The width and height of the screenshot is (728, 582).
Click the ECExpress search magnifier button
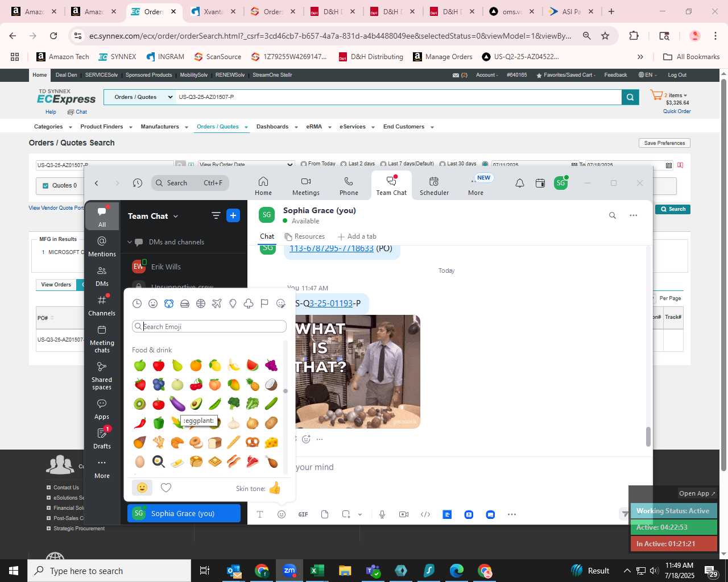point(630,97)
